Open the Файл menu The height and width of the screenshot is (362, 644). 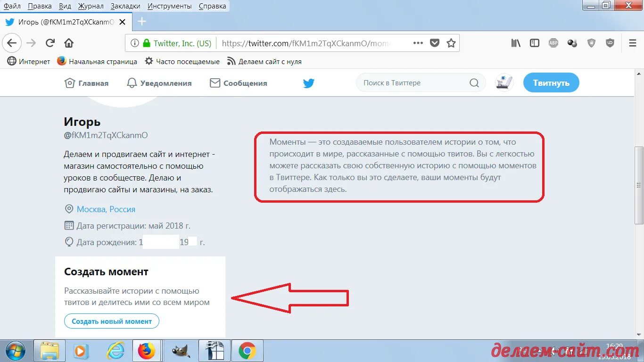[x=12, y=6]
